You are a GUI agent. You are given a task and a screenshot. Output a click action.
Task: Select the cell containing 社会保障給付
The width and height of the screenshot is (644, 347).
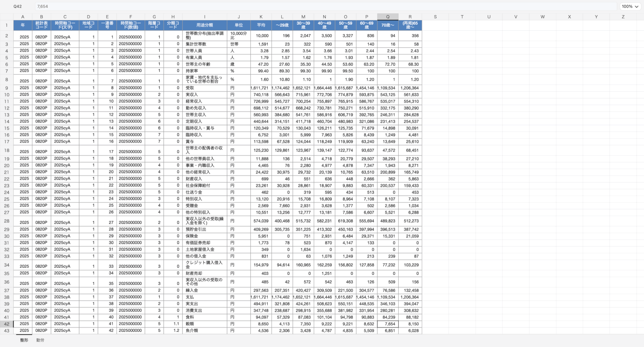198,185
